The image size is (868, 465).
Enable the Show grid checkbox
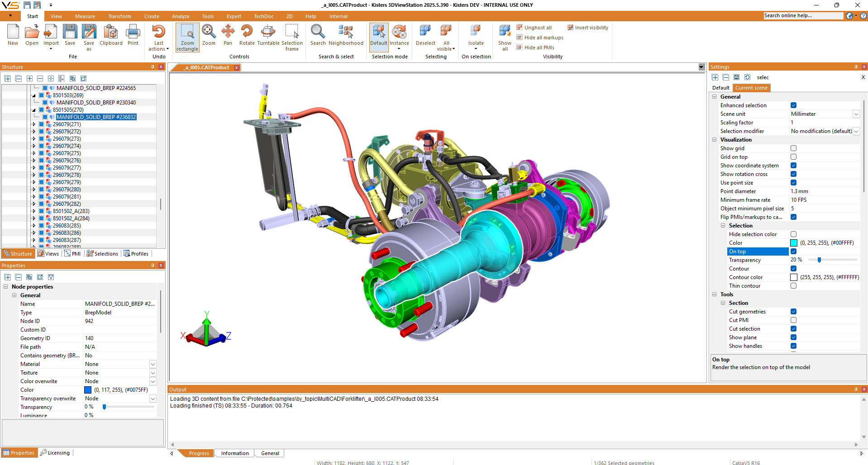[x=793, y=148]
